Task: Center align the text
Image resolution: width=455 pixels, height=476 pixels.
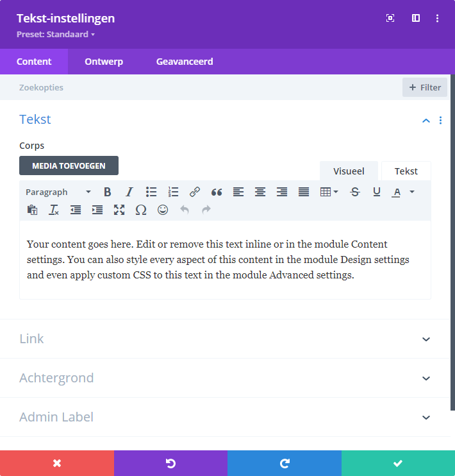Action: tap(260, 192)
